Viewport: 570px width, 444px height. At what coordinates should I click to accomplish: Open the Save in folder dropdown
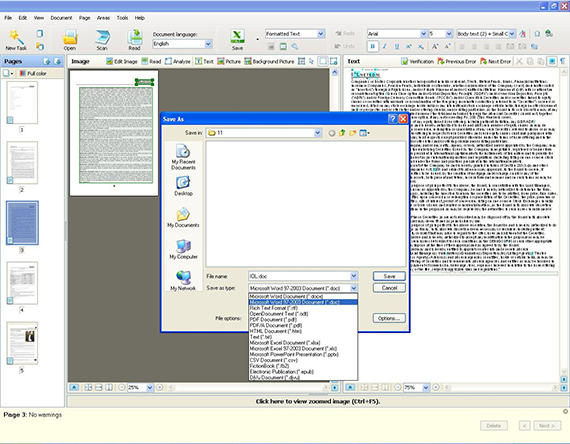317,133
